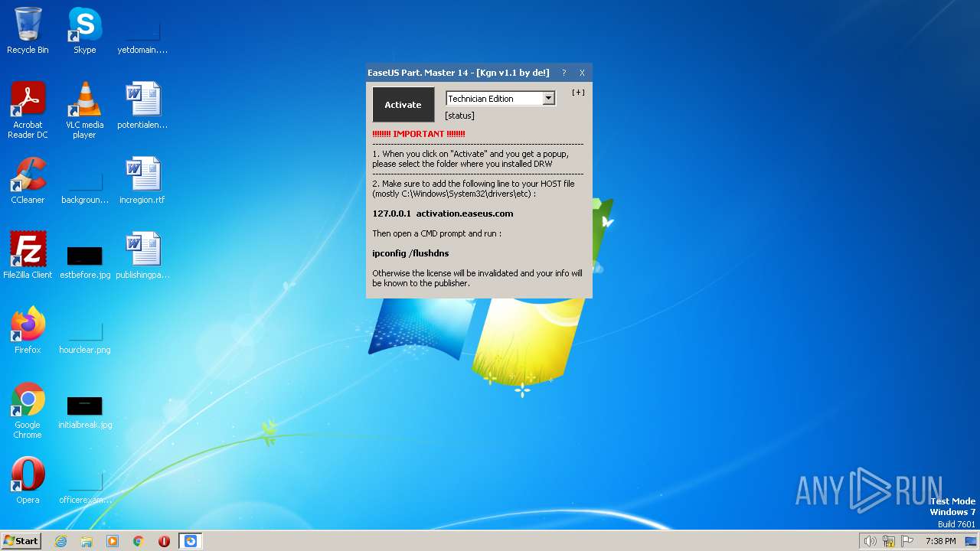Launch Internet Explorer from taskbar
The image size is (980, 551).
coord(60,541)
